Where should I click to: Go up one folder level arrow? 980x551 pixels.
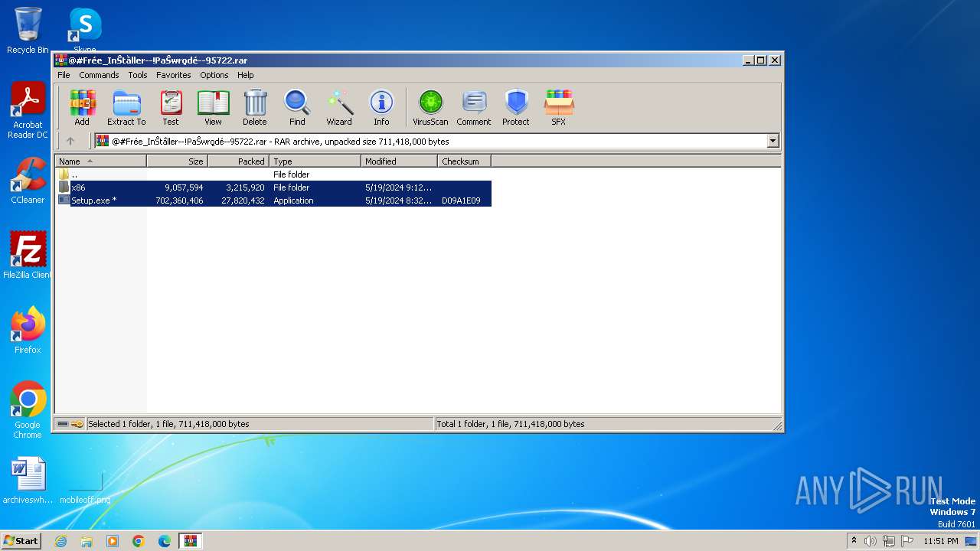pyautogui.click(x=70, y=141)
